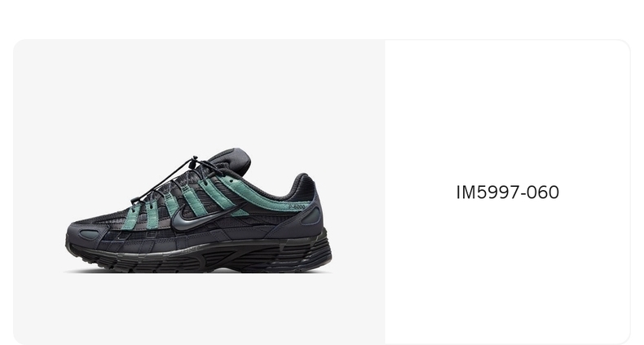Click the teal overlay strap nearest the toe

[131, 218]
